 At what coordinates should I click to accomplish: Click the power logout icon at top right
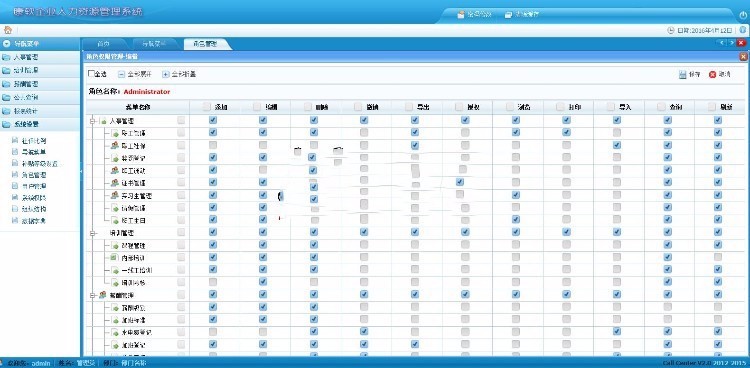pyautogui.click(x=743, y=14)
